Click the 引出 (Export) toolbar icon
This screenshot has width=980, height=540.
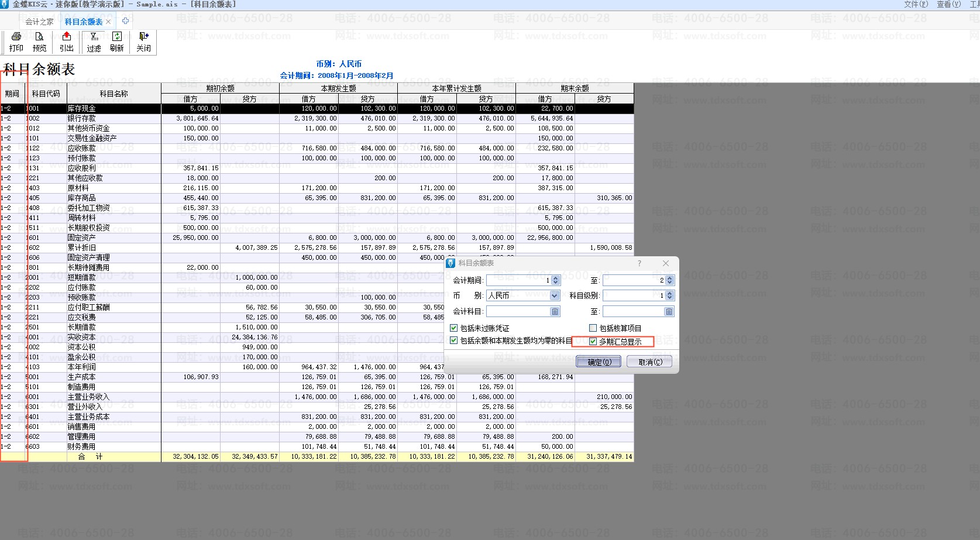[67, 42]
